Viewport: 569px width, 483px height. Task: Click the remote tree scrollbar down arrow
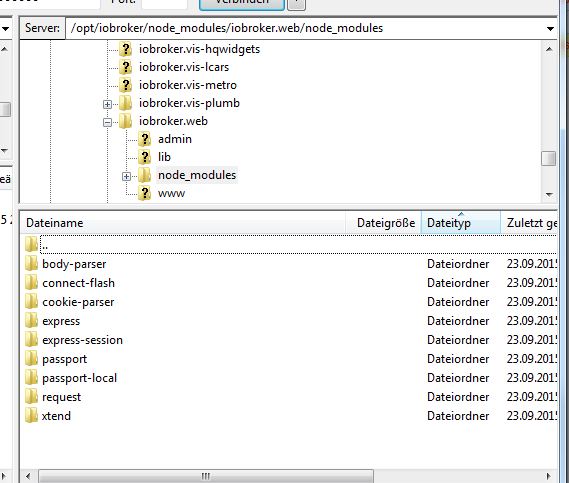pos(549,195)
